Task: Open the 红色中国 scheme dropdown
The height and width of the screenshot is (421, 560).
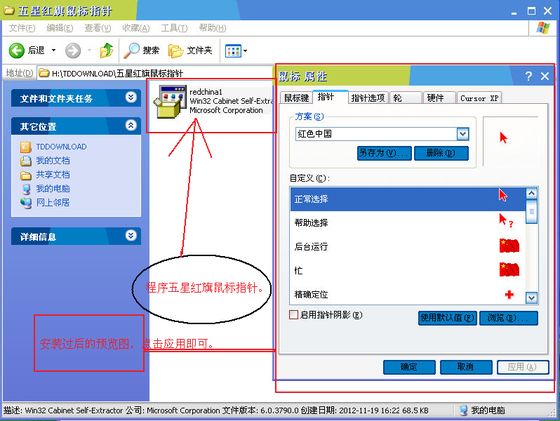Action: 462,134
